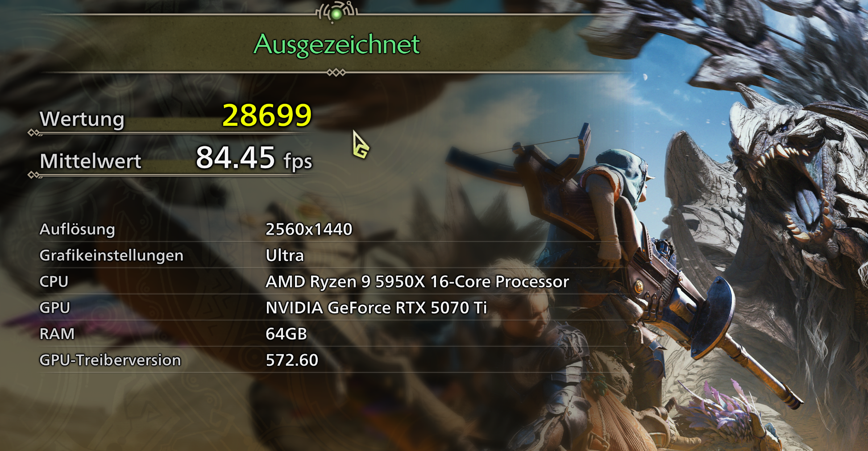Click the diamond ornament beside the Mittelwert line

34,175
